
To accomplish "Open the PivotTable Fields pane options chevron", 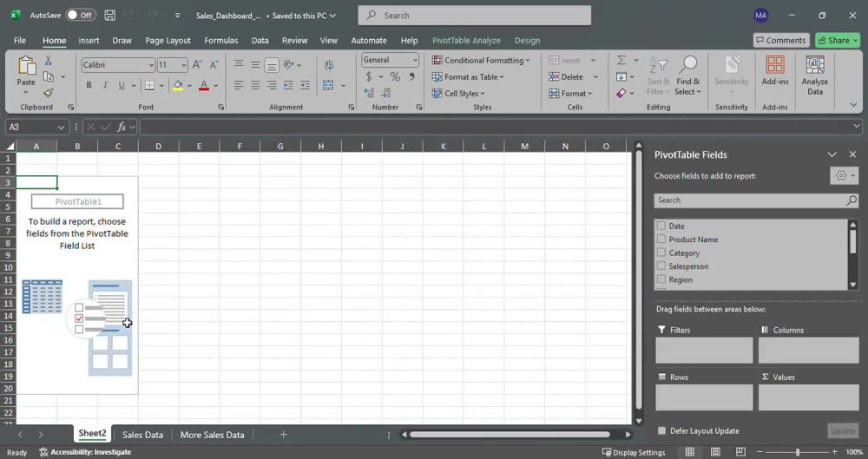I will pyautogui.click(x=832, y=154).
